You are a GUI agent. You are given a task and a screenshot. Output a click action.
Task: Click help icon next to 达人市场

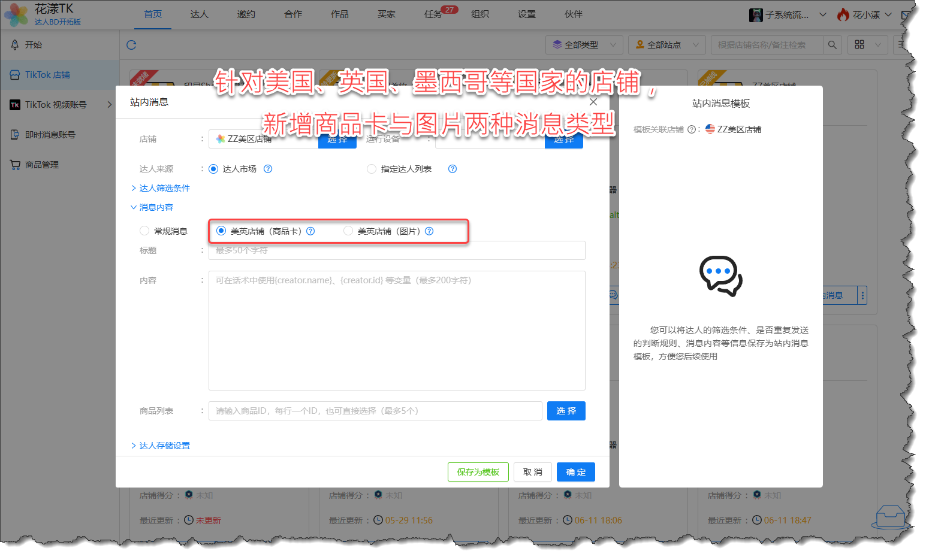(x=268, y=169)
